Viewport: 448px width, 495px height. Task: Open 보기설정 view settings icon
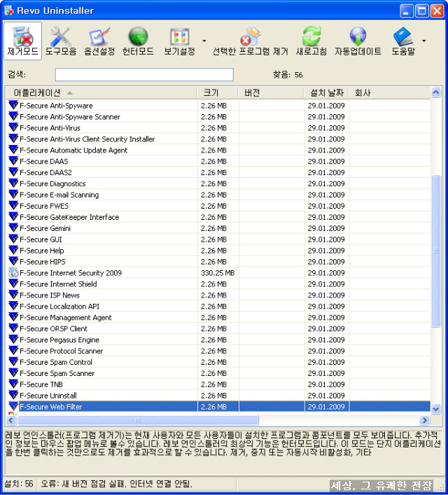pos(179,41)
